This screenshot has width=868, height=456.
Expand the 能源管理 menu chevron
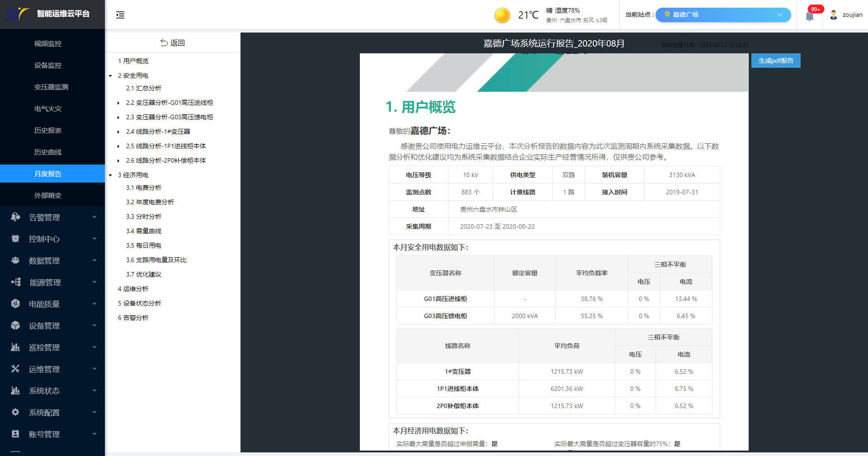[94, 282]
